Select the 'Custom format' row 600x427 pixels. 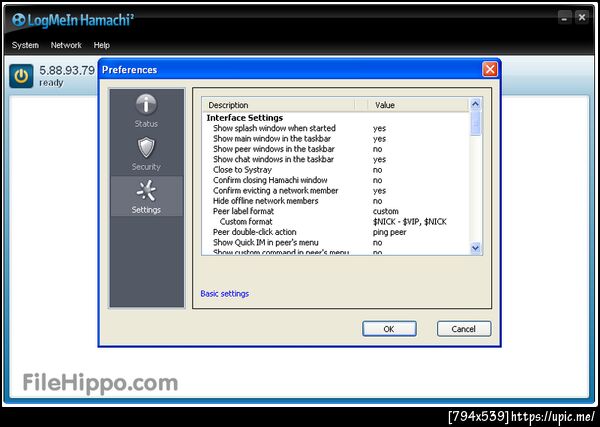(x=336, y=222)
